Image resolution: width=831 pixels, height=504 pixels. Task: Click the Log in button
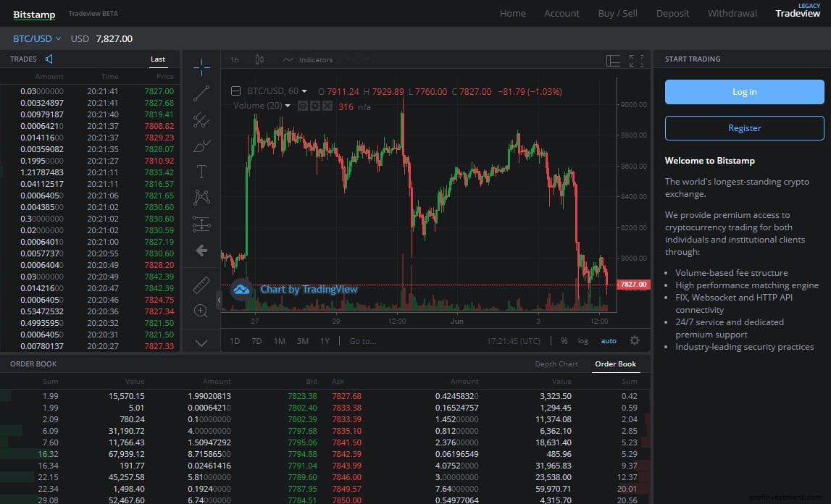tap(744, 92)
